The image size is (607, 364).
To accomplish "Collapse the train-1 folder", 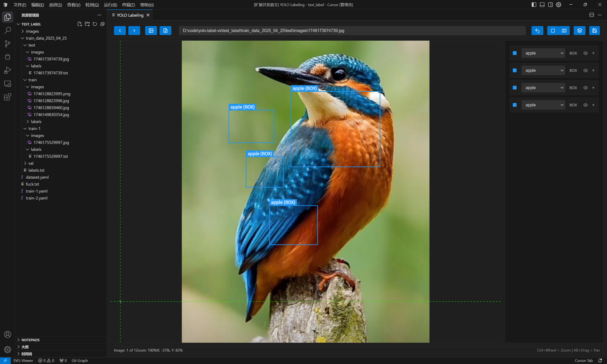I will [34, 128].
